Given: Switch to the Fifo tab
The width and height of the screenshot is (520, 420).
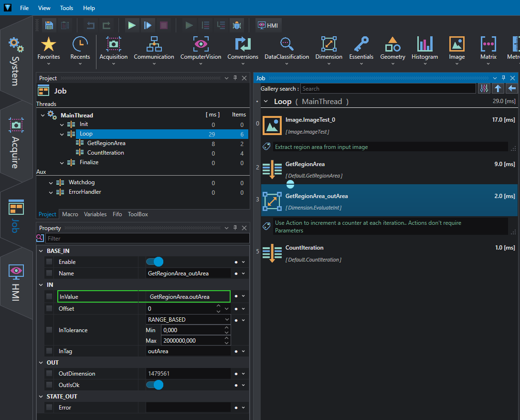Looking at the screenshot, I should click(117, 214).
